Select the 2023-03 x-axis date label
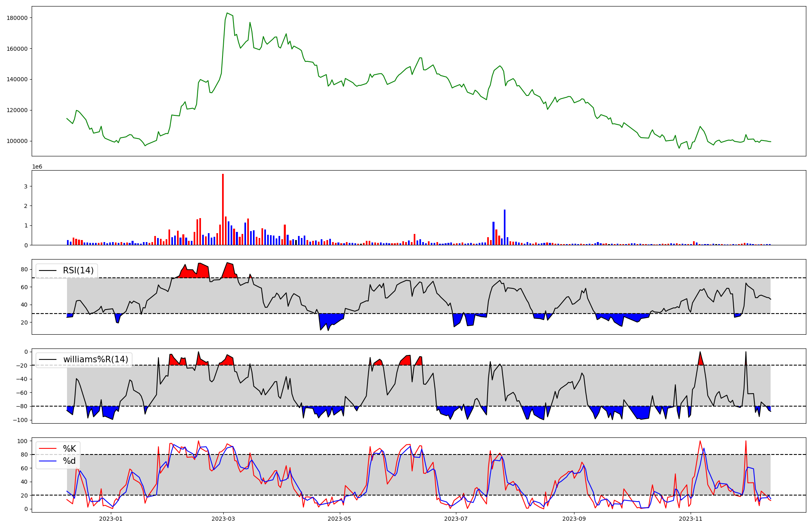The width and height of the screenshot is (812, 528). click(223, 519)
